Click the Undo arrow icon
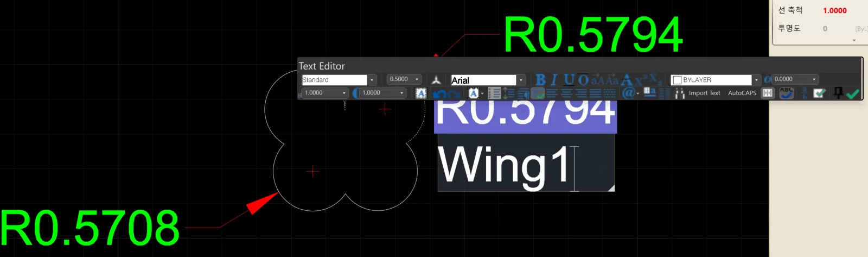This screenshot has height=257, width=868. pyautogui.click(x=439, y=94)
